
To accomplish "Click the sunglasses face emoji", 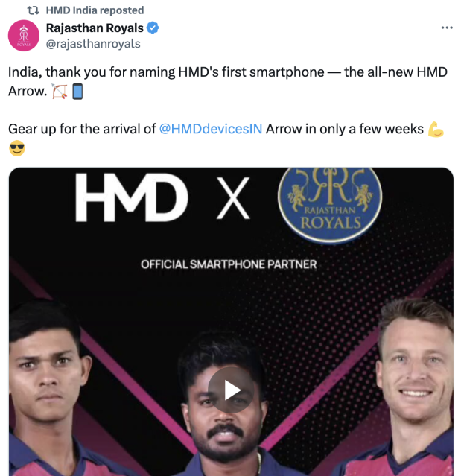I will click(17, 148).
